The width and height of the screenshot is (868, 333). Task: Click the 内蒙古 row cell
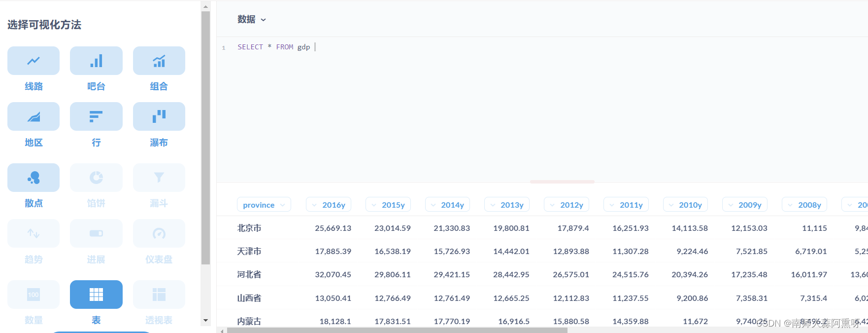pyautogui.click(x=249, y=321)
